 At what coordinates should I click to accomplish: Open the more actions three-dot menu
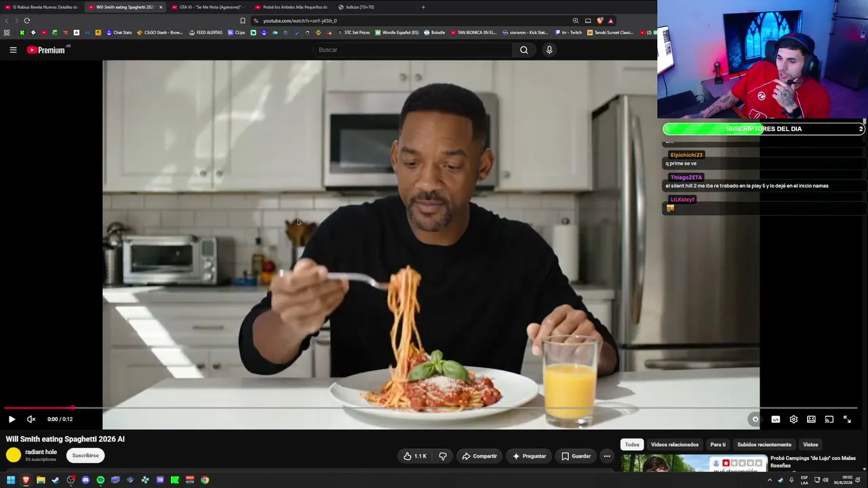tap(607, 456)
